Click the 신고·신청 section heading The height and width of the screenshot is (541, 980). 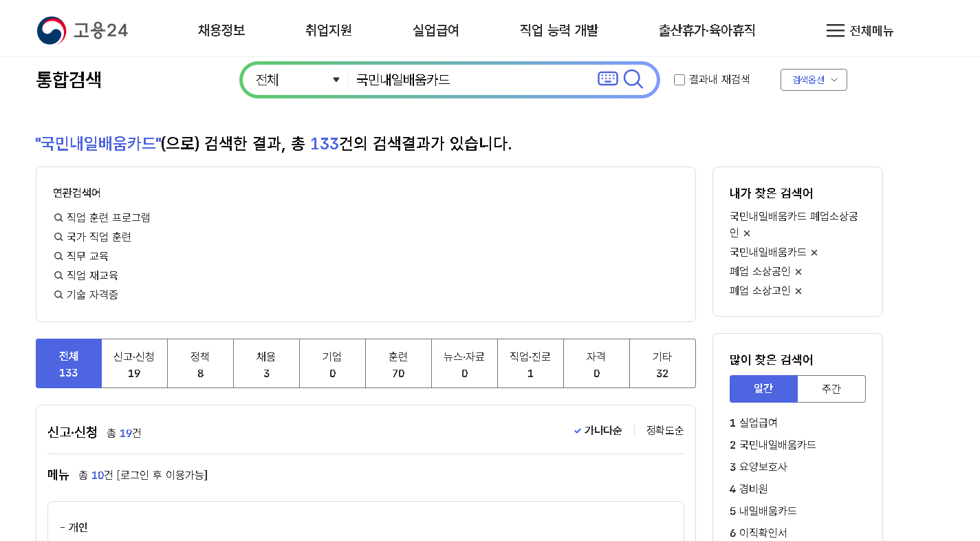pos(73,432)
